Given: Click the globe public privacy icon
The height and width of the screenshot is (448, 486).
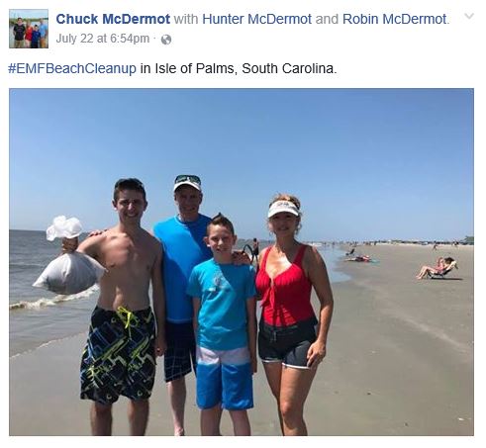Looking at the screenshot, I should point(166,40).
